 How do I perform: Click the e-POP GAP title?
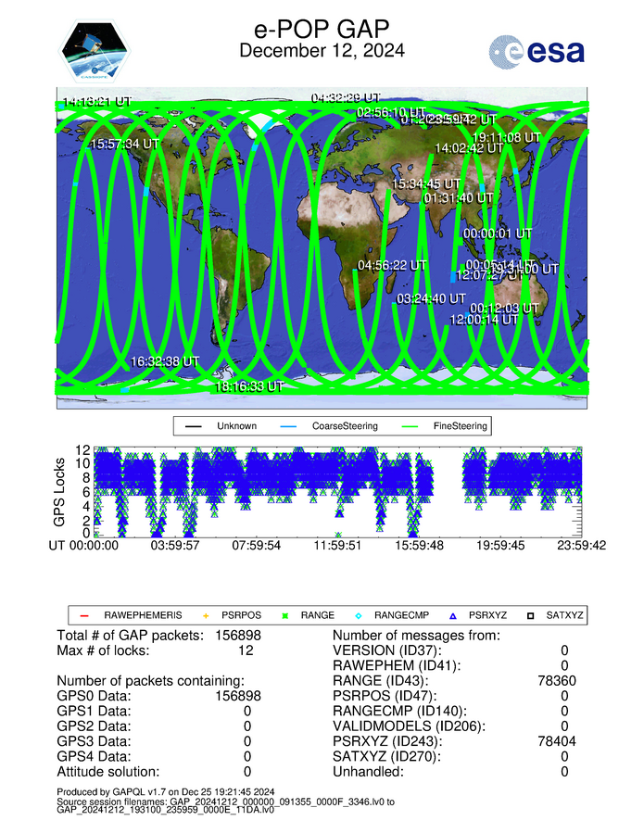pyautogui.click(x=322, y=28)
